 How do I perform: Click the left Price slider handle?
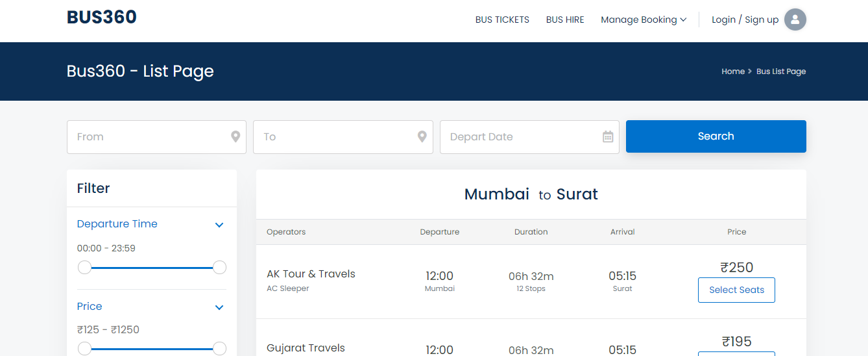click(84, 349)
